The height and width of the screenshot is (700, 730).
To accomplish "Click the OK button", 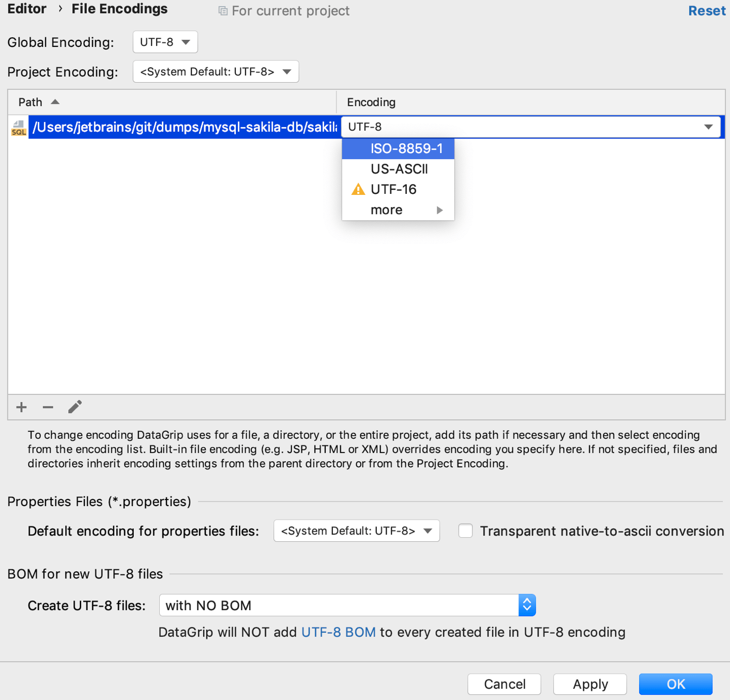I will tap(675, 684).
